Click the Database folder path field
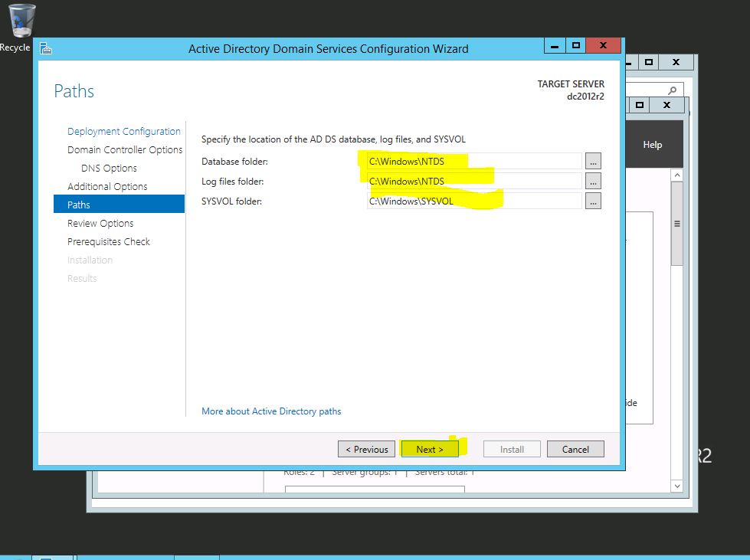This screenshot has height=560, width=750. pyautogui.click(x=474, y=161)
